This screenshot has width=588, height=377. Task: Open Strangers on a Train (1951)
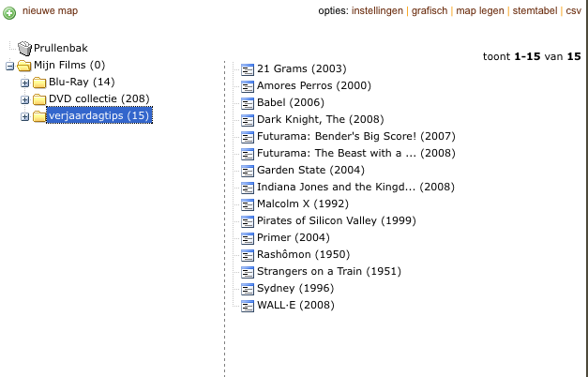329,271
